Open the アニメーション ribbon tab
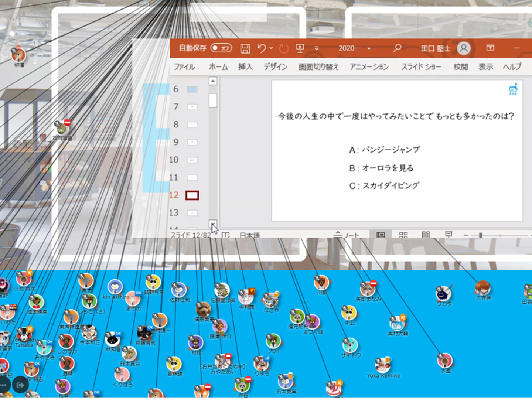The height and width of the screenshot is (399, 532). coord(369,67)
